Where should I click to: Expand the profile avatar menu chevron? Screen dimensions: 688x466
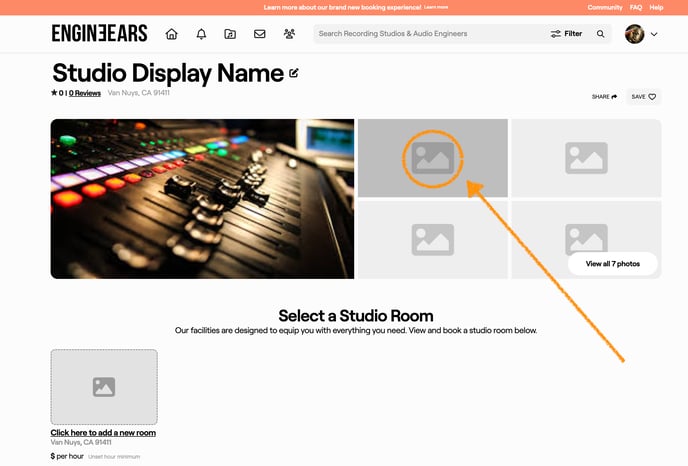pyautogui.click(x=654, y=34)
